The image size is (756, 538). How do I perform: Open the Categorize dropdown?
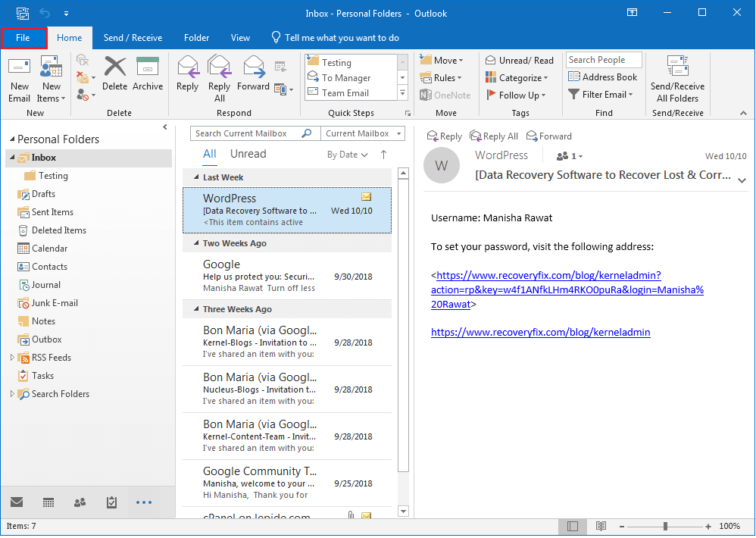point(517,77)
